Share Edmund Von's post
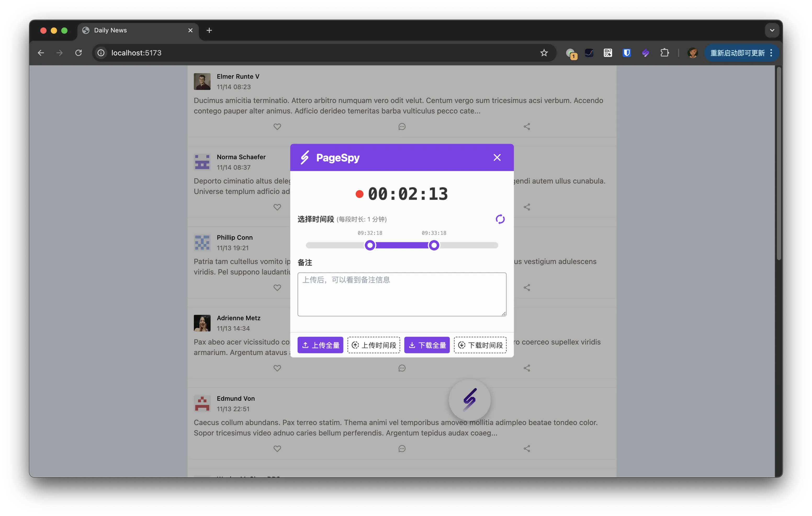This screenshot has width=812, height=516. coord(527,449)
